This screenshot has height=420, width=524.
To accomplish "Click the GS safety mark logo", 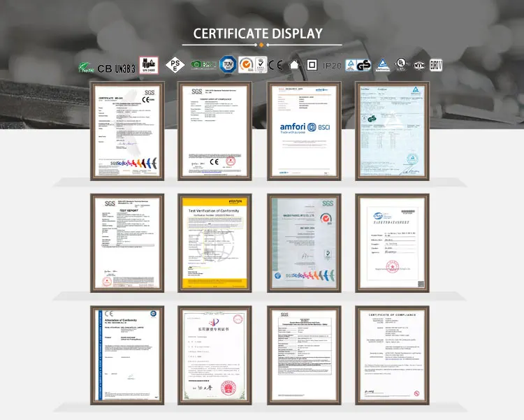I will coord(363,65).
